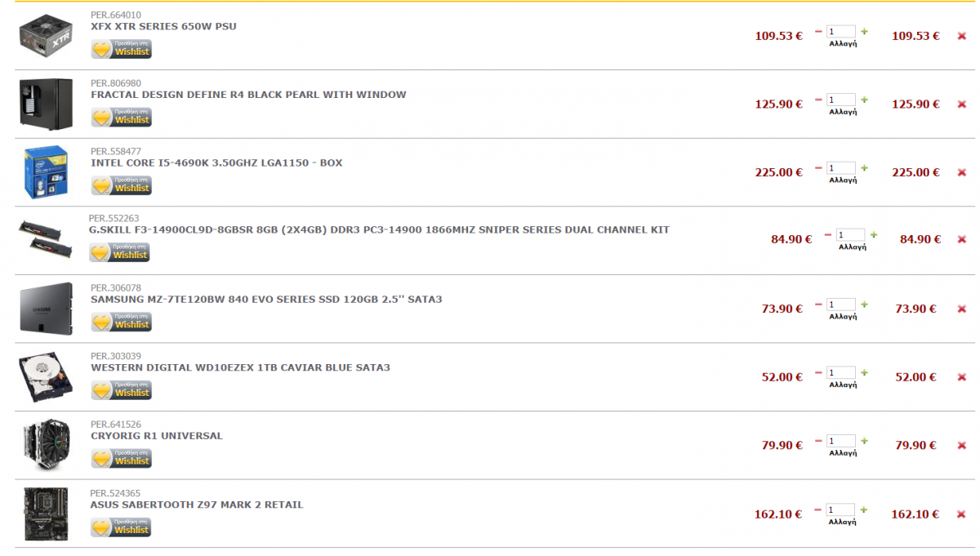Decrease quantity of Samsung 840 EVO SSD
The width and height of the screenshot is (980, 556).
[x=818, y=305]
